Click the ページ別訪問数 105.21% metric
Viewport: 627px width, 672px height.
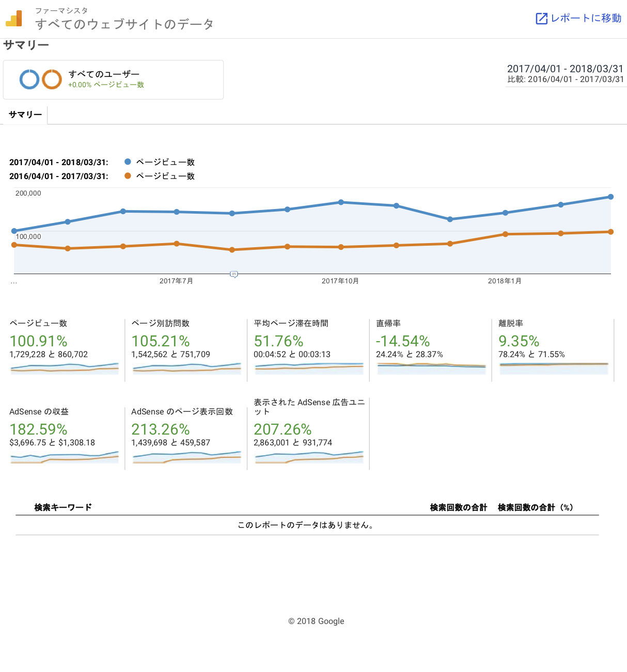coord(161,341)
